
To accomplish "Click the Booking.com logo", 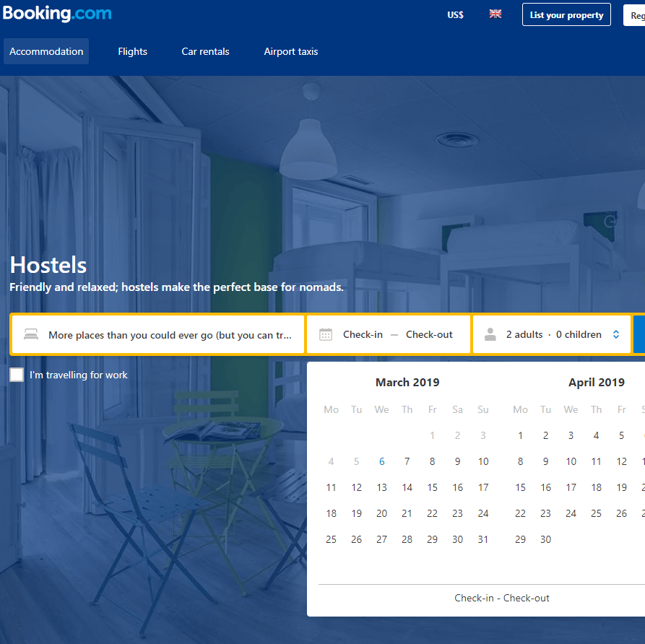I will (x=57, y=13).
